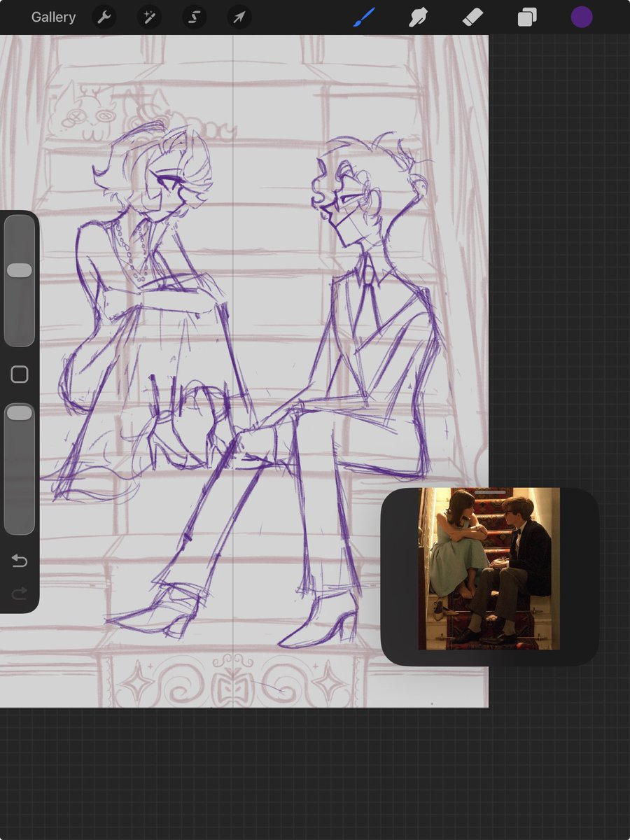Select the Smudge tool

pyautogui.click(x=419, y=17)
